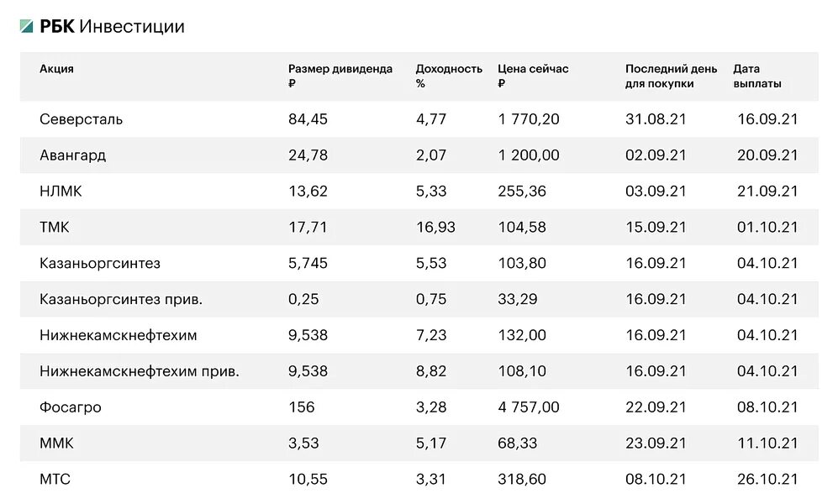The image size is (838, 504).
Task: Select the Акция column header
Action: click(56, 69)
